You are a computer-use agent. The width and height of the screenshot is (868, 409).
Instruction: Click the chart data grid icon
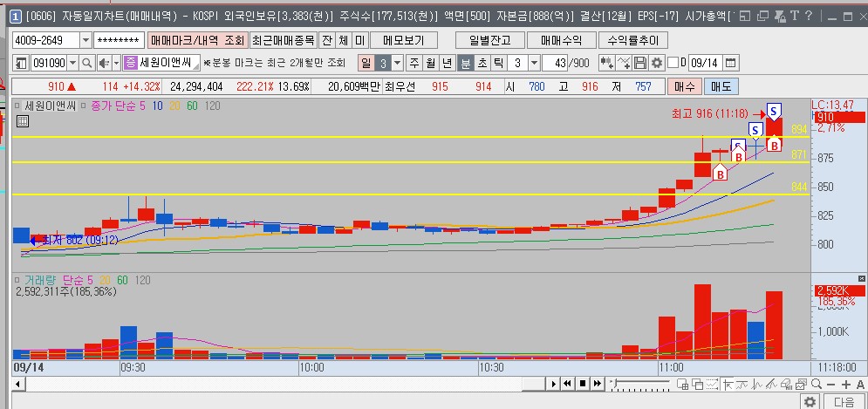pyautogui.click(x=23, y=121)
